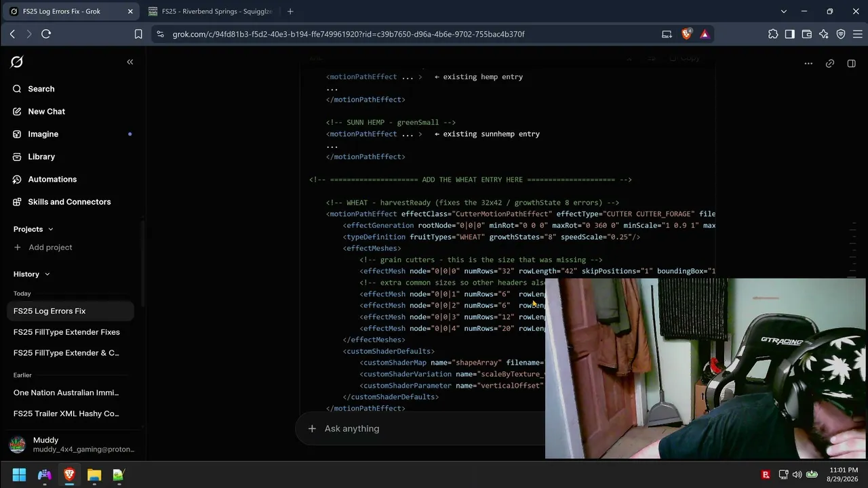Click the webcam video overlay
The height and width of the screenshot is (488, 868).
(x=705, y=369)
